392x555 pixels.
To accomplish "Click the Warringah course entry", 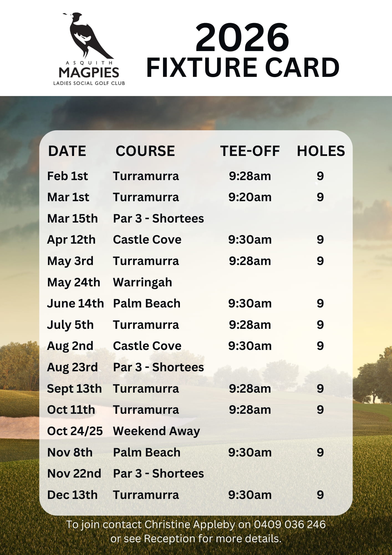I will coord(142,282).
